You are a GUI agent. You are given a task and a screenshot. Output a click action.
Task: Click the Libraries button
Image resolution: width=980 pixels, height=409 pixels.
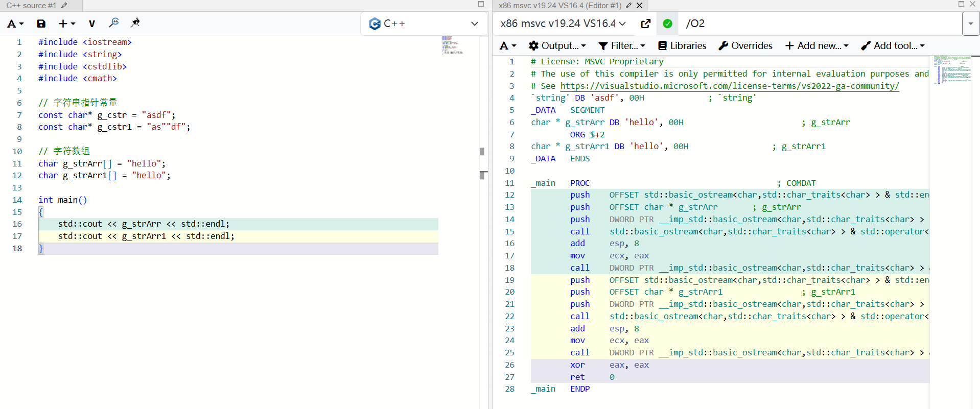pyautogui.click(x=682, y=45)
